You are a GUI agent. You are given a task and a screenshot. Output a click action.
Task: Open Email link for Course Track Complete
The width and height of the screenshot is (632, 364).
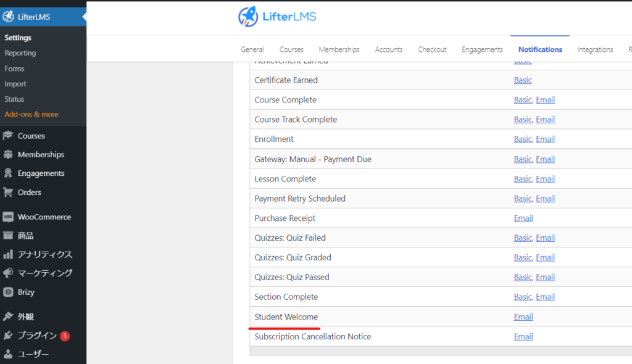546,120
